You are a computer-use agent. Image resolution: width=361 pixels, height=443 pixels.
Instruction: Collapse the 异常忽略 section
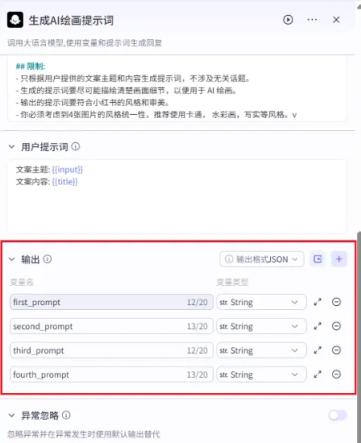coord(12,415)
